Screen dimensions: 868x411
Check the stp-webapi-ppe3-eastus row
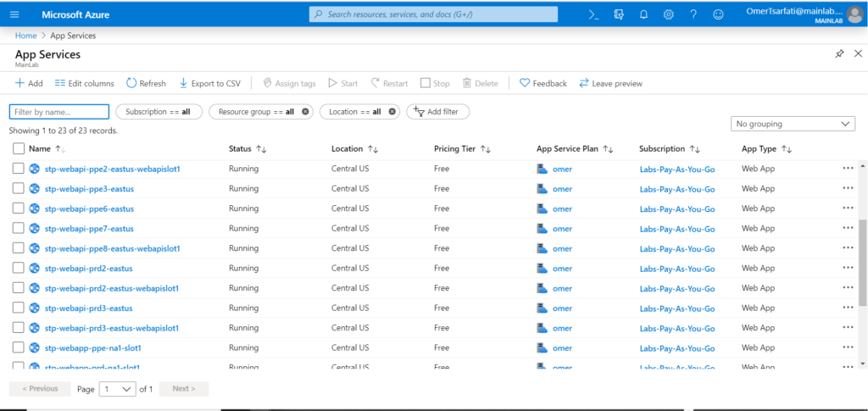(19, 189)
